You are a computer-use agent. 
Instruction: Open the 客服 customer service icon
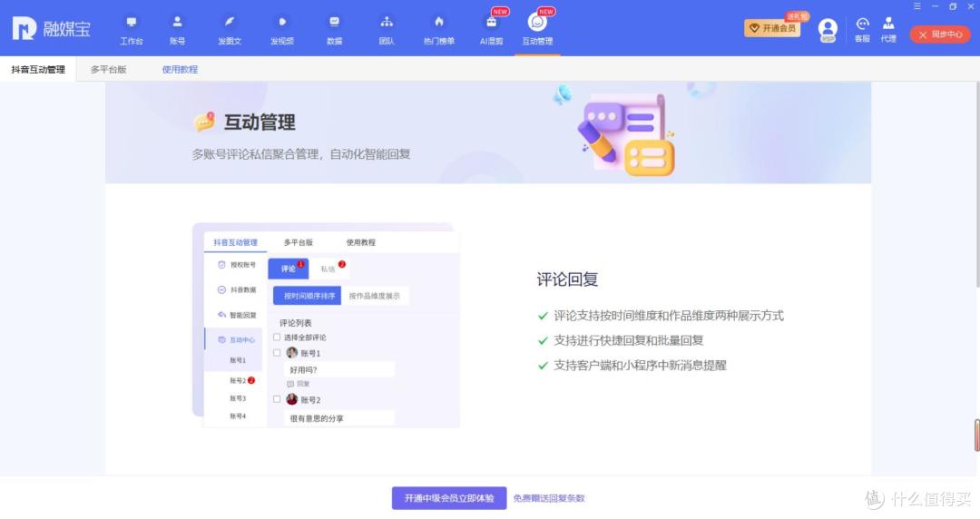pos(863,30)
